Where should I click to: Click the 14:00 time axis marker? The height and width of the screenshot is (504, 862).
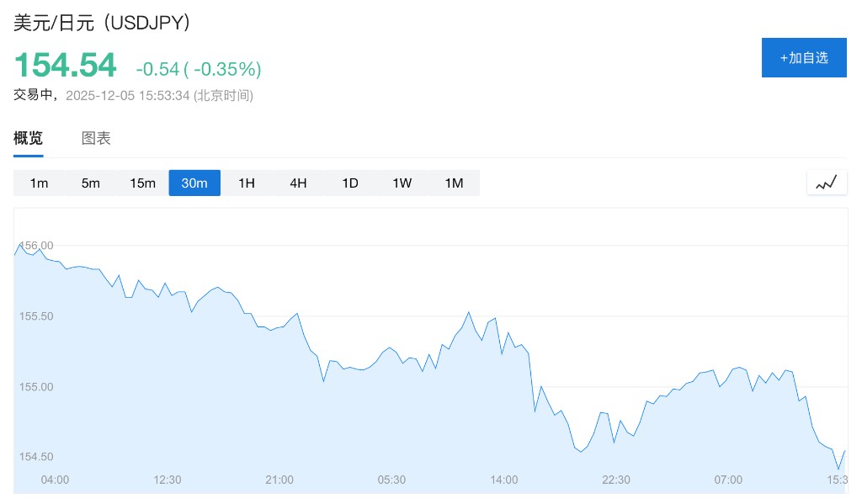[504, 480]
